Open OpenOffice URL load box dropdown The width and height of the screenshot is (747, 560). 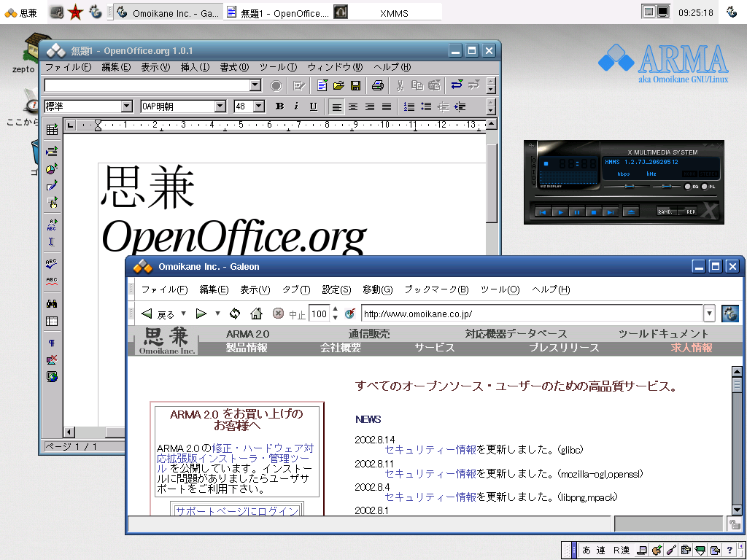point(255,85)
